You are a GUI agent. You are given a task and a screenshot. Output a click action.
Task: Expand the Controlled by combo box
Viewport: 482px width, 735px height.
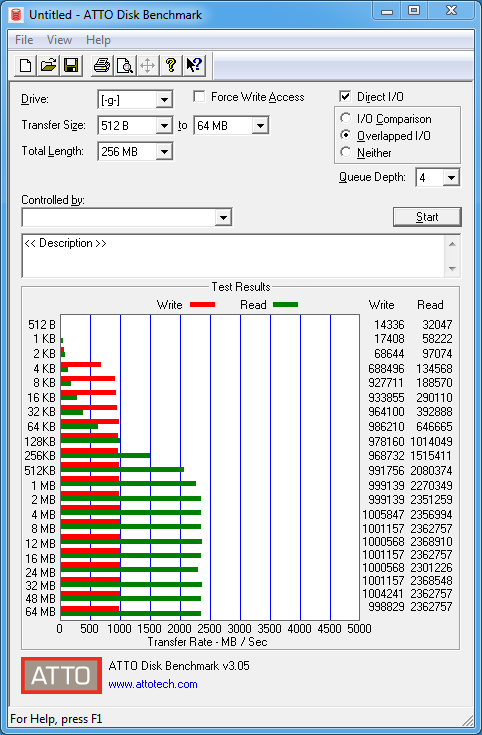[127, 218]
